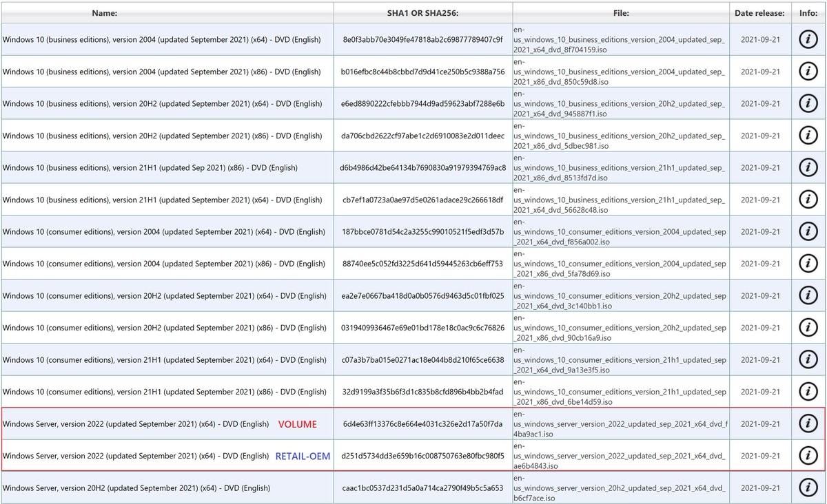Select file name ending dvd_8f704159.iso

tap(620, 40)
